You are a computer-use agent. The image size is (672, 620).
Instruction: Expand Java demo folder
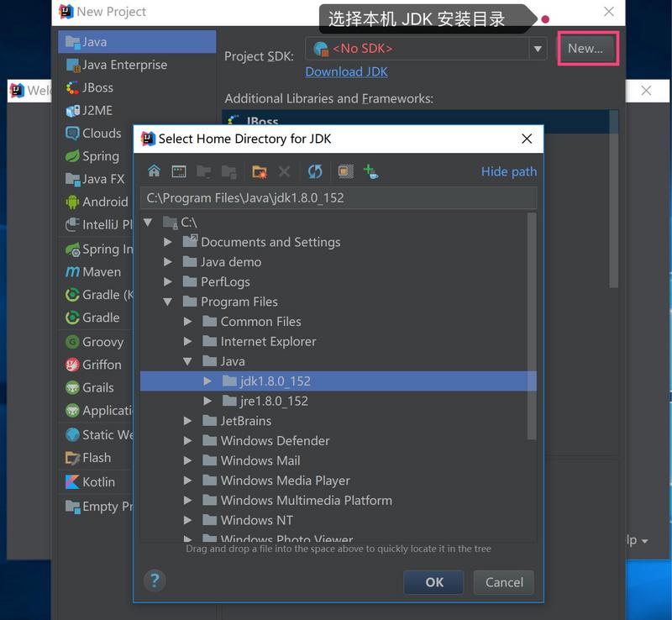click(168, 262)
